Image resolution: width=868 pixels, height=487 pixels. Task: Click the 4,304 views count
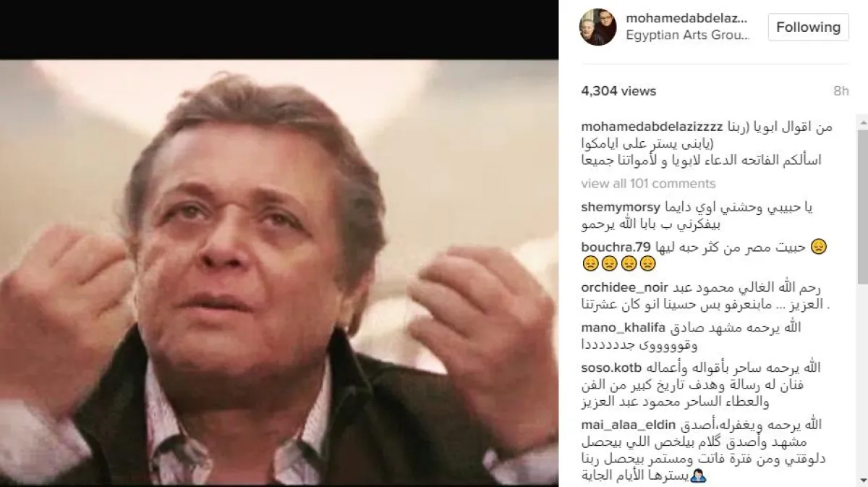pyautogui.click(x=618, y=91)
